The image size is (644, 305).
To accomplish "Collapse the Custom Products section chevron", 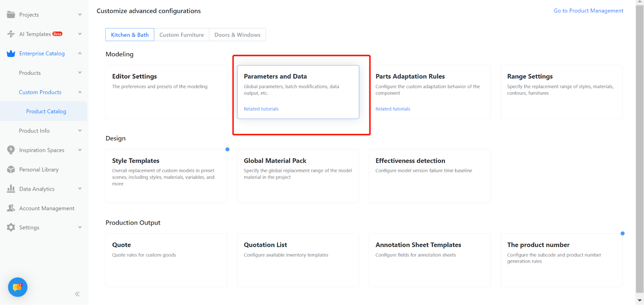I will point(80,92).
